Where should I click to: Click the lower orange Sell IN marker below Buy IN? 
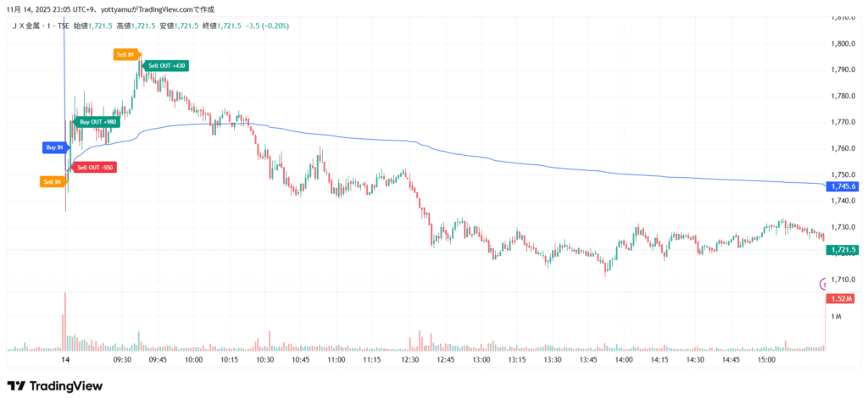pyautogui.click(x=52, y=181)
